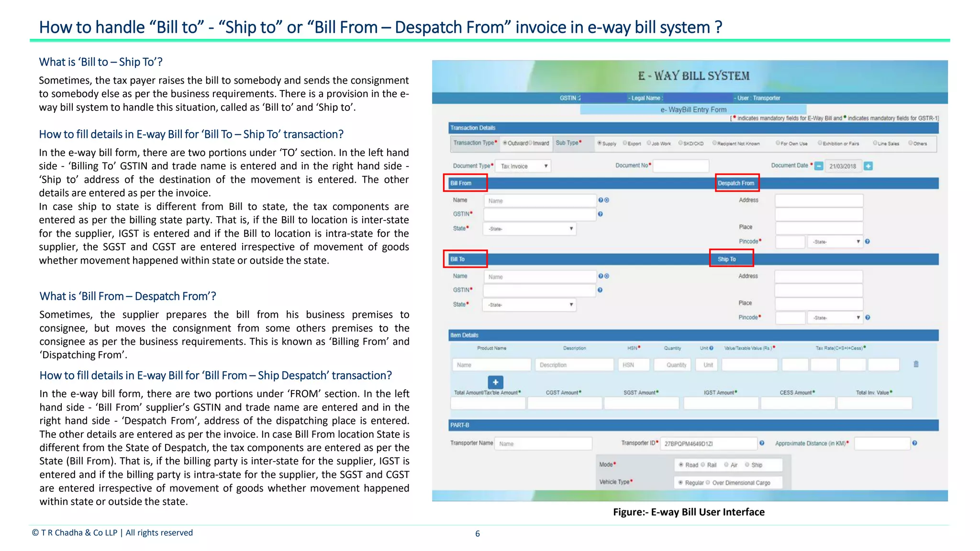Click the help icon next to Unit column header
The width and height of the screenshot is (980, 551).
coord(711,348)
